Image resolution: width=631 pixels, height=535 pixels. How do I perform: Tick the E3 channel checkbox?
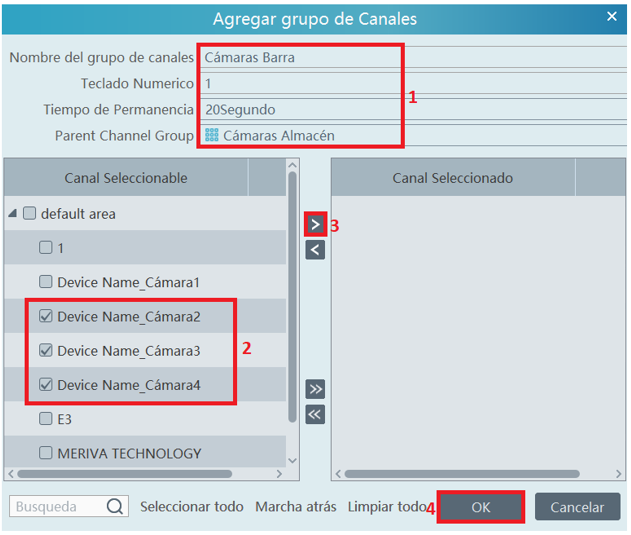tap(46, 419)
